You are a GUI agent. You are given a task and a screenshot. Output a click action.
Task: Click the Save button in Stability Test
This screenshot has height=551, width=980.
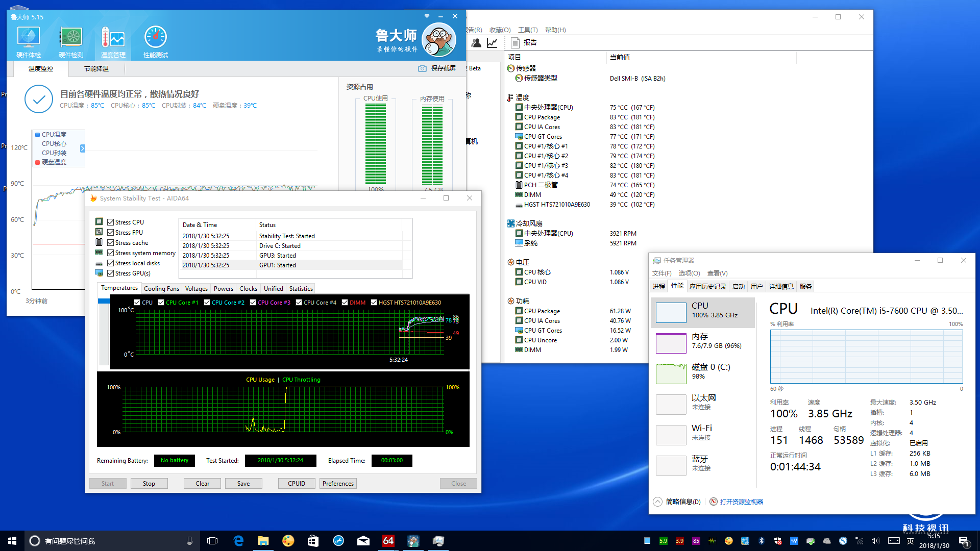coord(243,483)
